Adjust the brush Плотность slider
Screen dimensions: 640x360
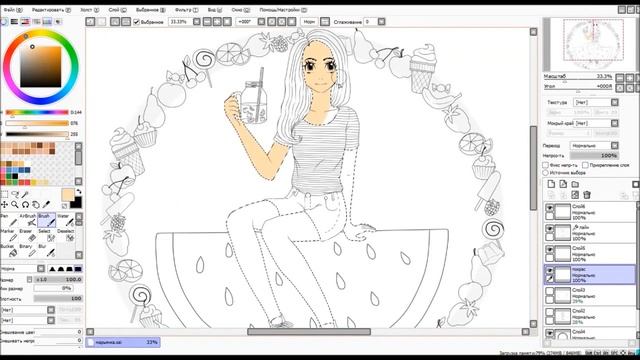(x=58, y=299)
